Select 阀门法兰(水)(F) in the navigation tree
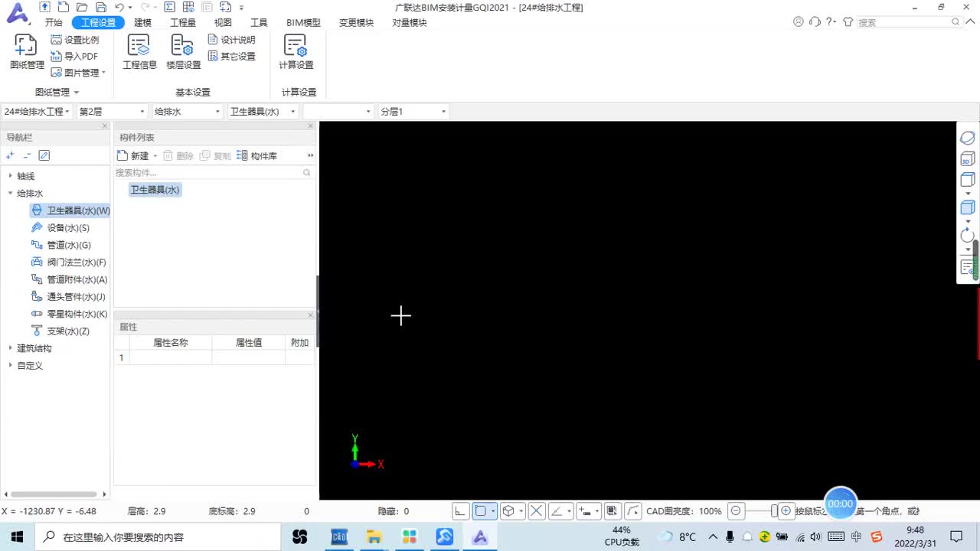 (69, 262)
